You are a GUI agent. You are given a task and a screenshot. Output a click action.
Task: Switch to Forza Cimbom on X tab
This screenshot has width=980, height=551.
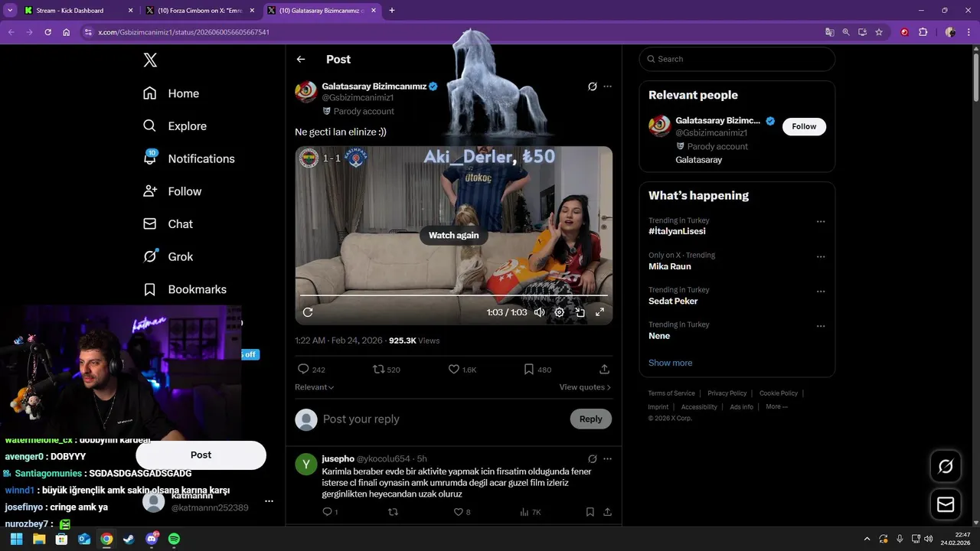[200, 11]
